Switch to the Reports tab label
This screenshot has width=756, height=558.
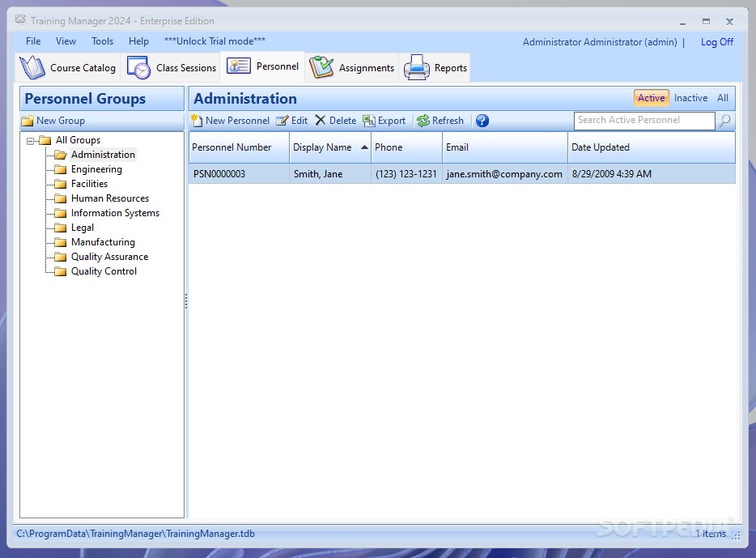coord(450,68)
